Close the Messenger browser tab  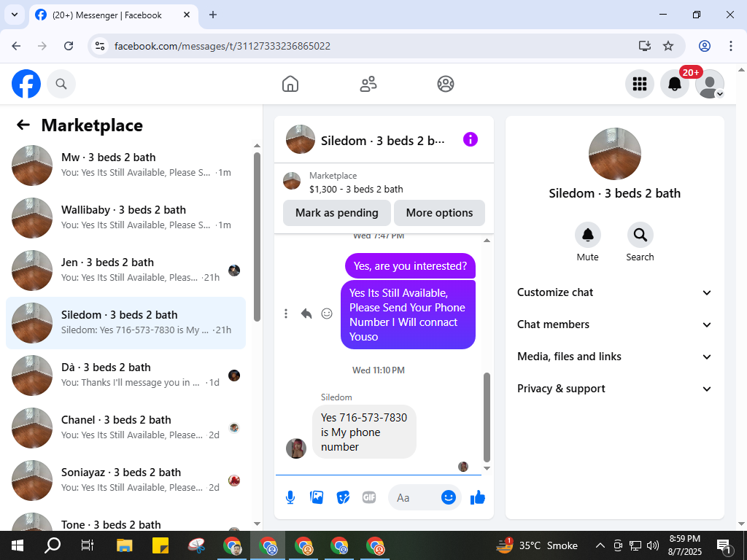pos(187,15)
